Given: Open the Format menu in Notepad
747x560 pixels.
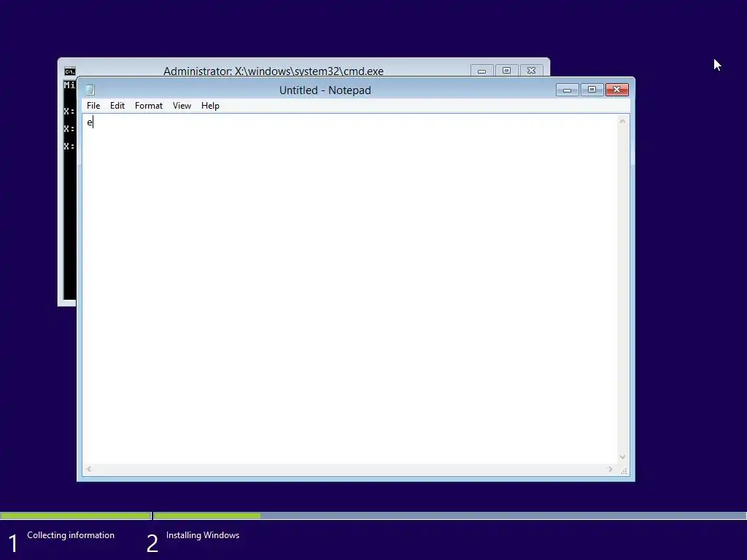Looking at the screenshot, I should click(x=149, y=106).
